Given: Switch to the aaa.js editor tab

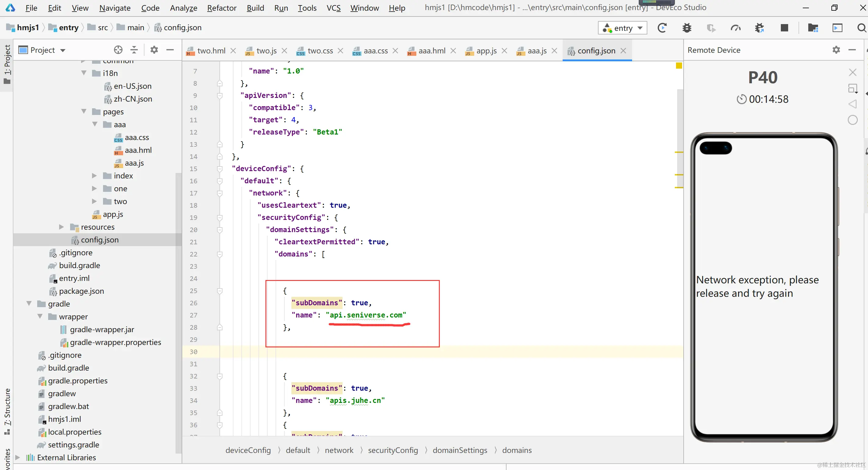Looking at the screenshot, I should click(x=536, y=51).
